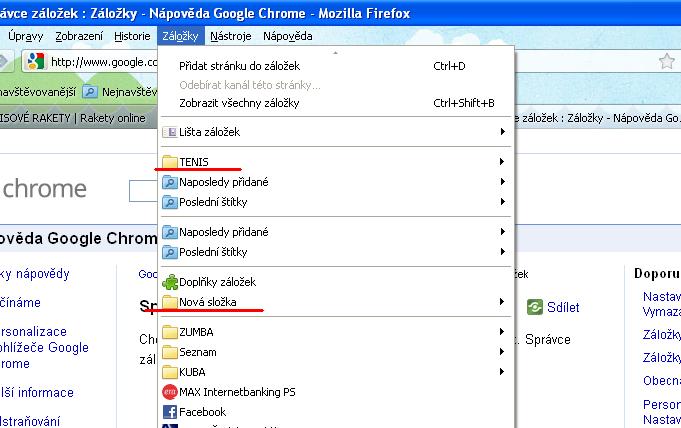Expand first Naposledy přidané submenu arrow

click(501, 182)
